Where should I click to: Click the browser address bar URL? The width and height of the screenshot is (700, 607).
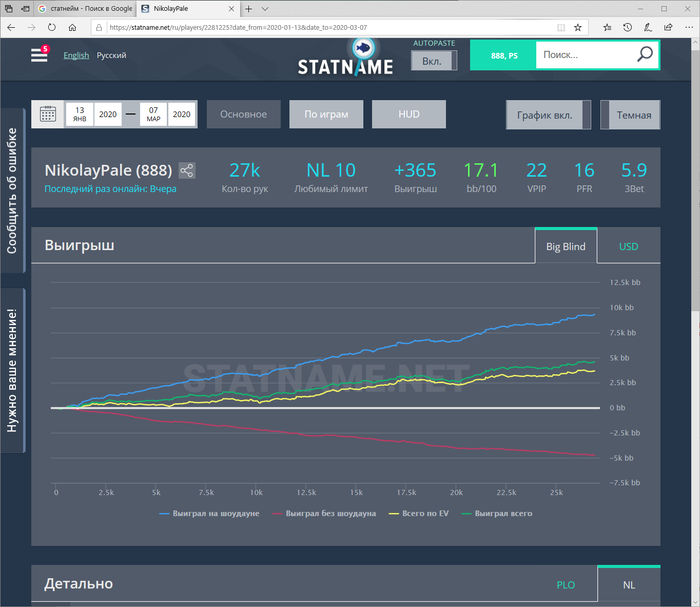point(238,28)
